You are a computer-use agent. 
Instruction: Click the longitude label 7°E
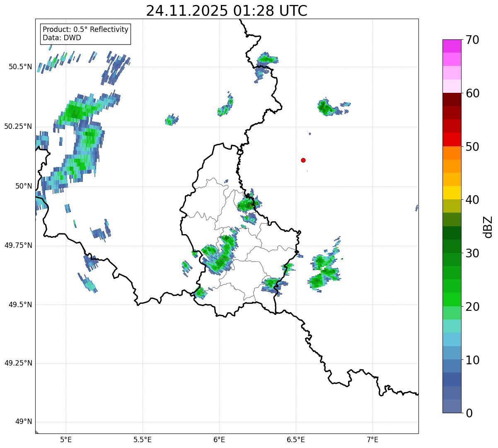(x=373, y=440)
